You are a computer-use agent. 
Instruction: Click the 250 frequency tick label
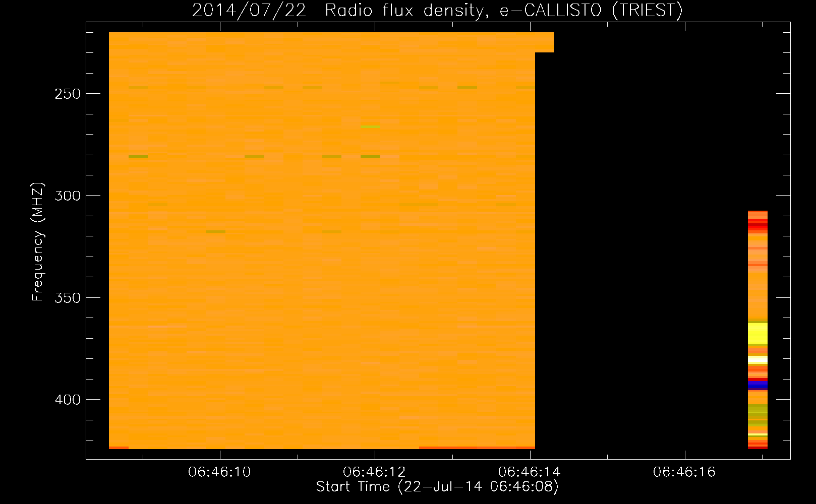point(68,94)
